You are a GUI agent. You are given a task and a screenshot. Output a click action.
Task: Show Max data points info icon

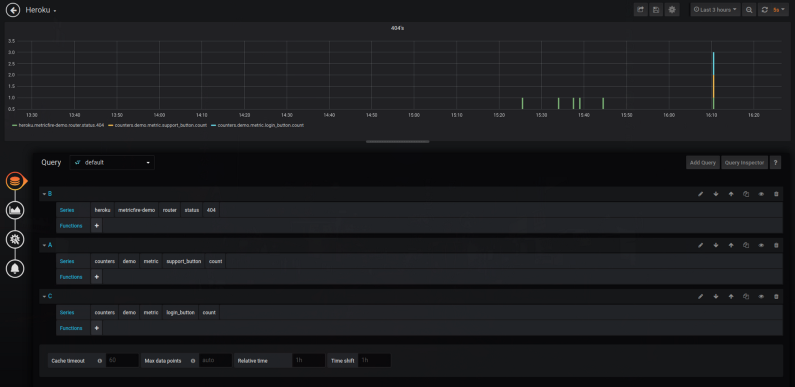click(x=193, y=361)
